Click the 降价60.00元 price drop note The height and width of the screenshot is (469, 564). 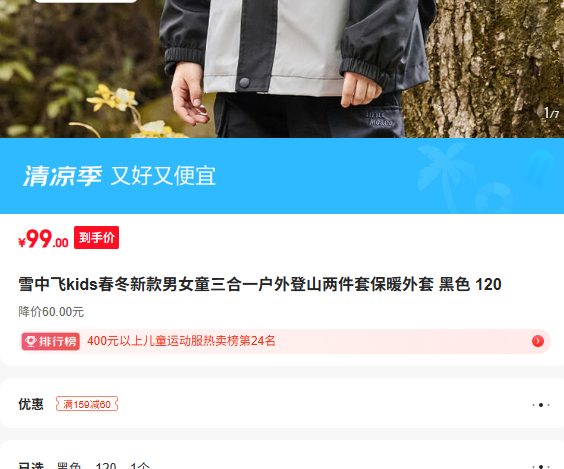tap(51, 312)
